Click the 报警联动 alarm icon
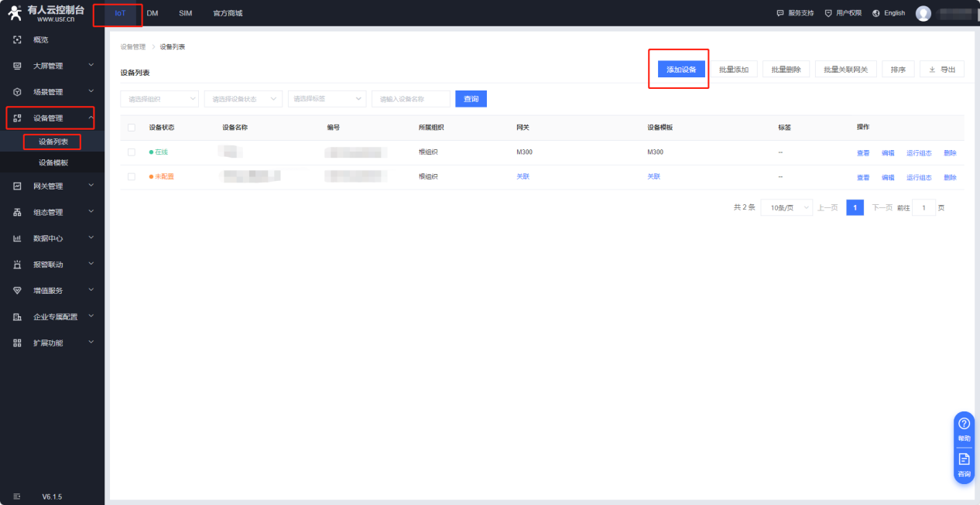This screenshot has height=505, width=980. click(x=17, y=264)
